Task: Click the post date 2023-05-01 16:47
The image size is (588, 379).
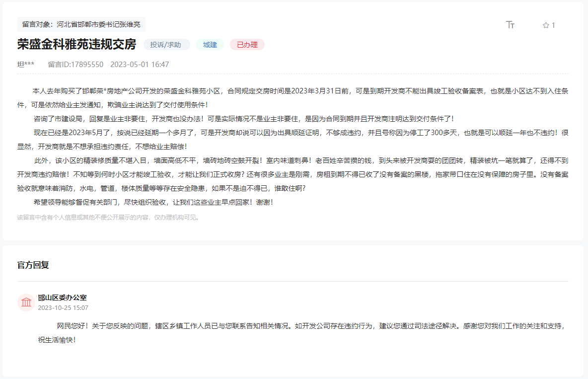Action: 140,65
